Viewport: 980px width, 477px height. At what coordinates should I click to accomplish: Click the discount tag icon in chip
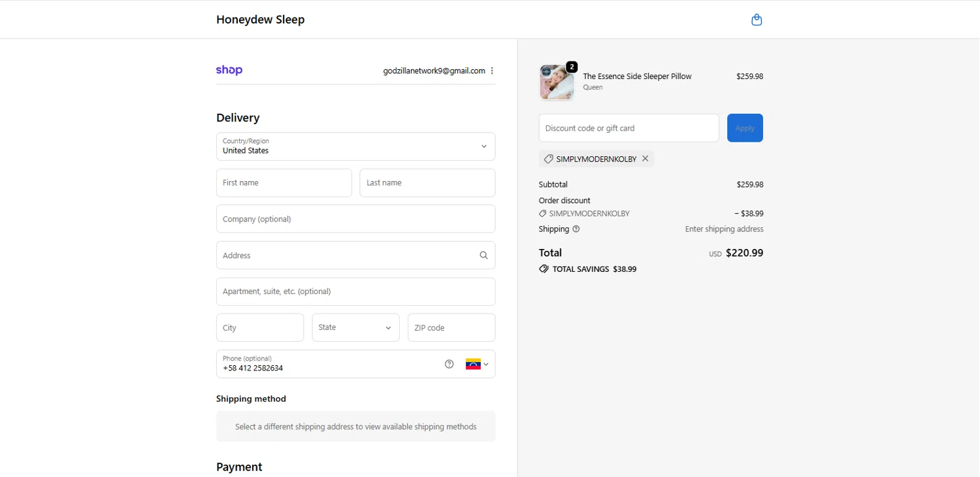(x=549, y=159)
